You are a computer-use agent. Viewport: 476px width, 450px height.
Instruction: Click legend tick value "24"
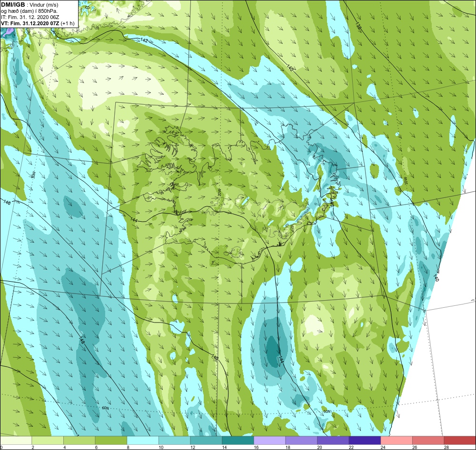[x=383, y=447]
